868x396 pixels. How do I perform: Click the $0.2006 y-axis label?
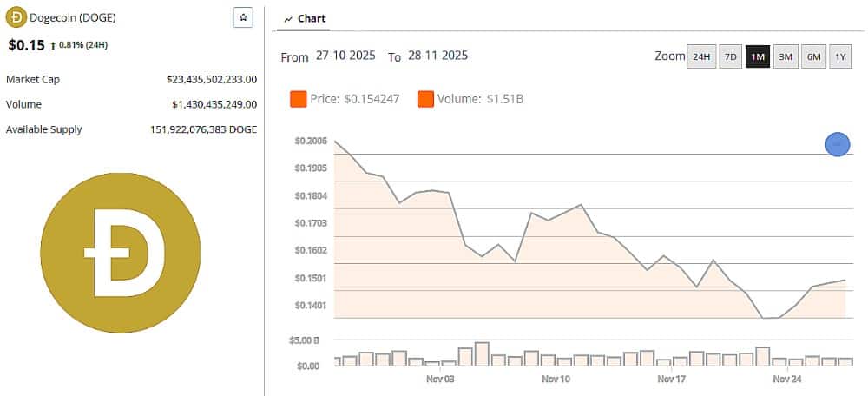tap(311, 142)
